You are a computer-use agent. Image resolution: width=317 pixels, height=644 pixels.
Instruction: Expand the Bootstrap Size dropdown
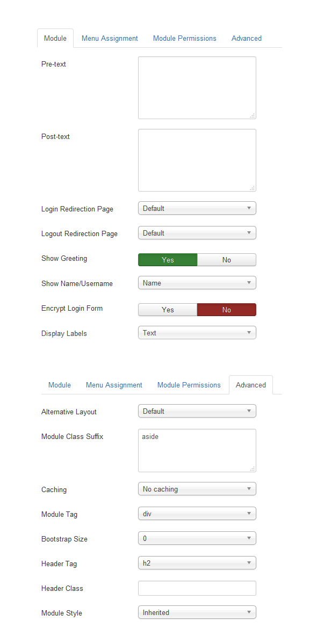point(197,538)
